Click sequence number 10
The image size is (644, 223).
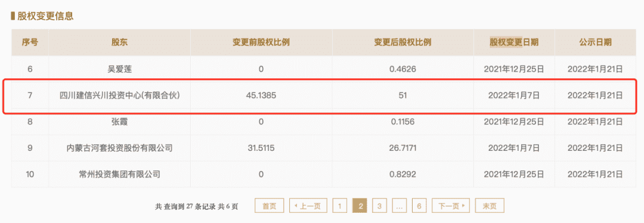point(30,175)
